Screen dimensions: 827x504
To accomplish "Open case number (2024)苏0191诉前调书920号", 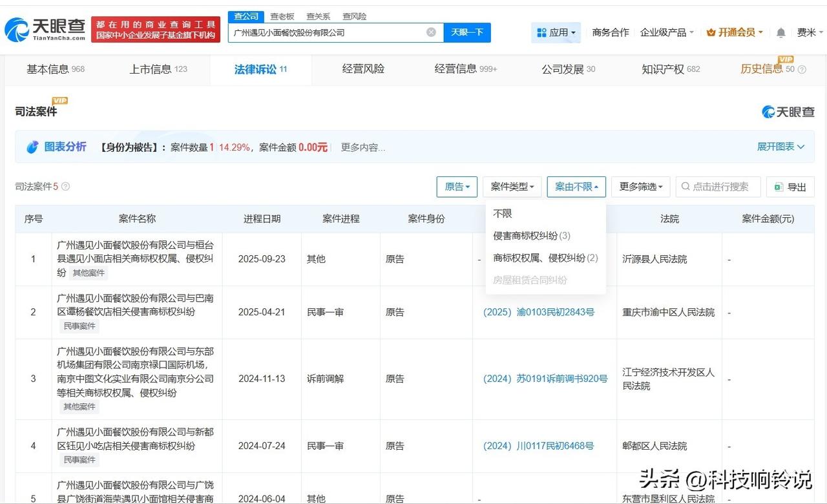I will (x=545, y=379).
